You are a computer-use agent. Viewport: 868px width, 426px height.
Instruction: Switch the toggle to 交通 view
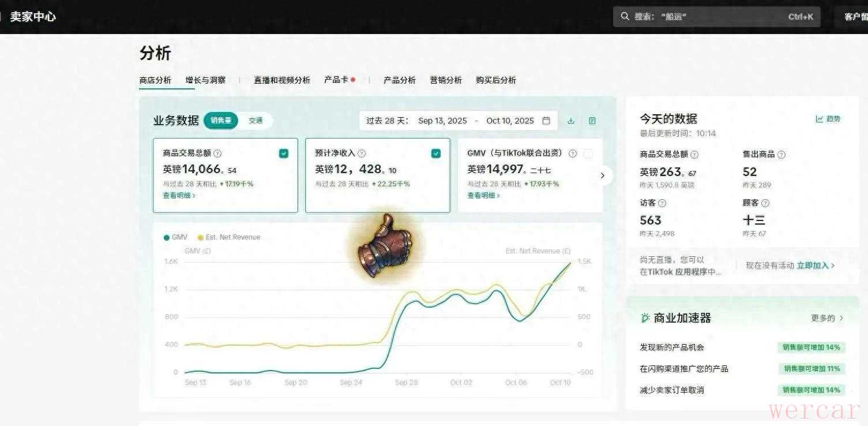[x=255, y=121]
